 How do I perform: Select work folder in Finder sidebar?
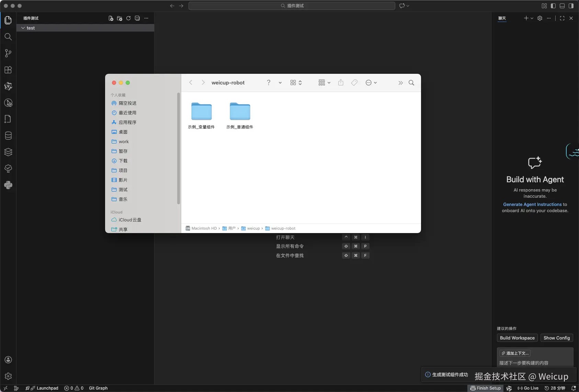click(x=120, y=141)
